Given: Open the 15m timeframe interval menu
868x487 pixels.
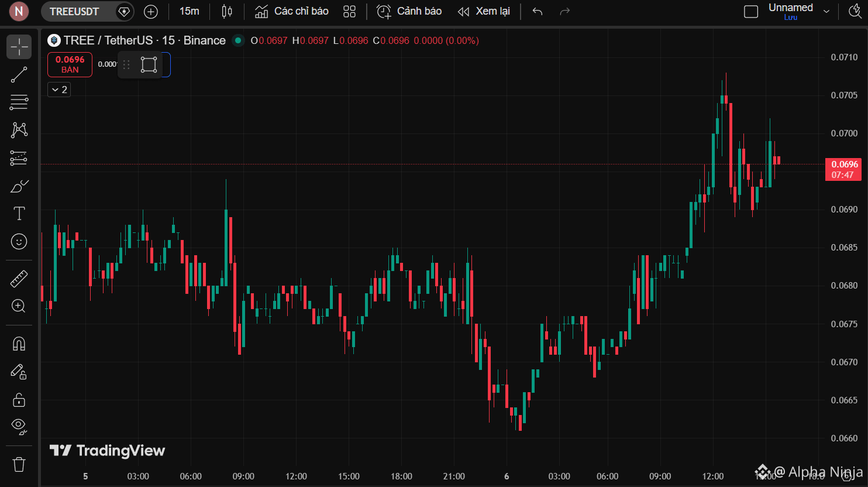Looking at the screenshot, I should click(189, 11).
